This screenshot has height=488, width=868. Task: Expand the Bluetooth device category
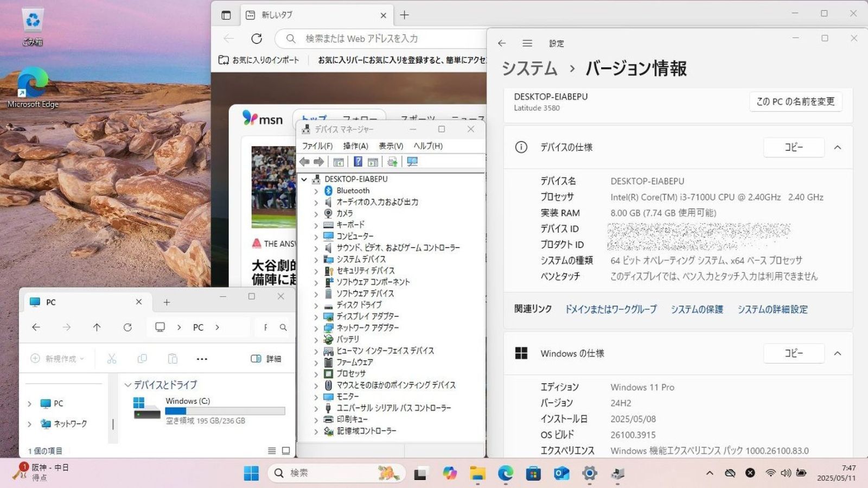pos(316,191)
